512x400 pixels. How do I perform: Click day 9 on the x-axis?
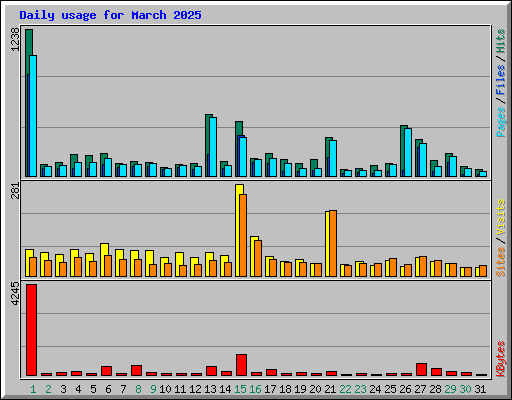[153, 389]
